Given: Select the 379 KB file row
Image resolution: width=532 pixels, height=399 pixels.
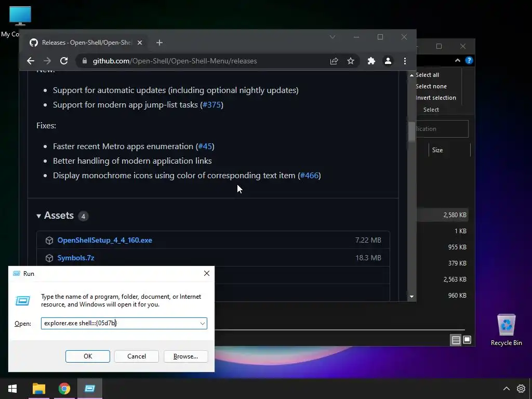Looking at the screenshot, I should click(443, 263).
